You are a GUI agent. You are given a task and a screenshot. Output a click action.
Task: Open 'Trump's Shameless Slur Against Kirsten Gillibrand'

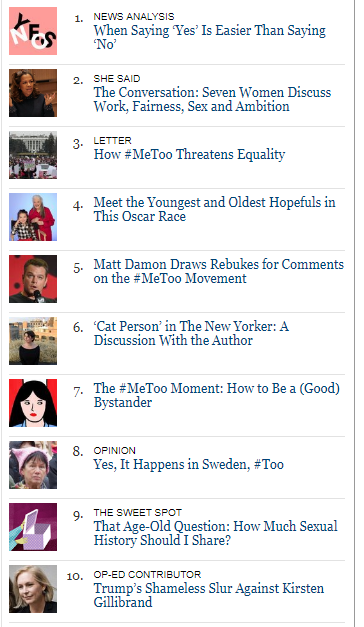coord(209,595)
